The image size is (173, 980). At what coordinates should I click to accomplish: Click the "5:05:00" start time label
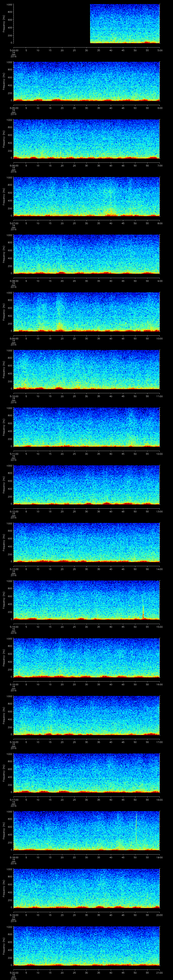(14, 108)
